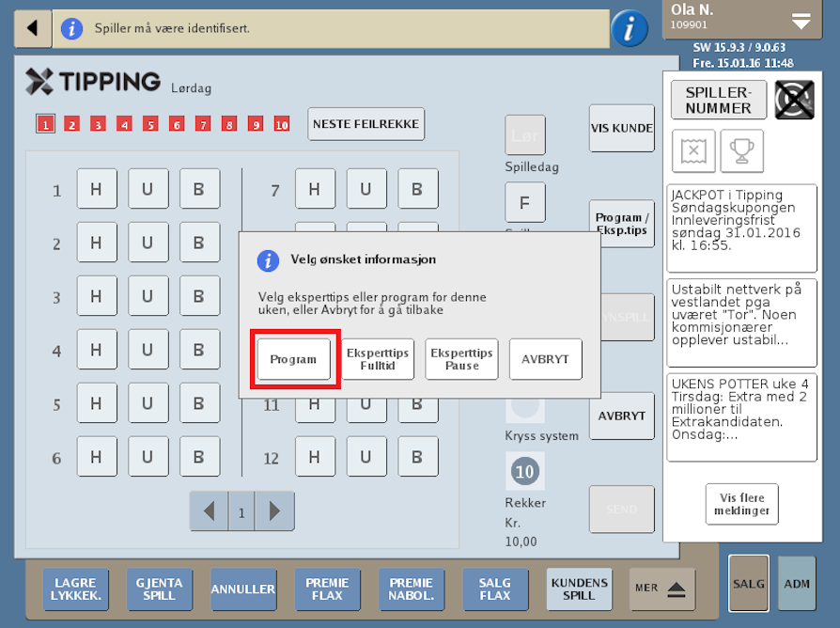The height and width of the screenshot is (628, 840).
Task: Click the NESTE FEILREKKE button
Action: tap(366, 124)
